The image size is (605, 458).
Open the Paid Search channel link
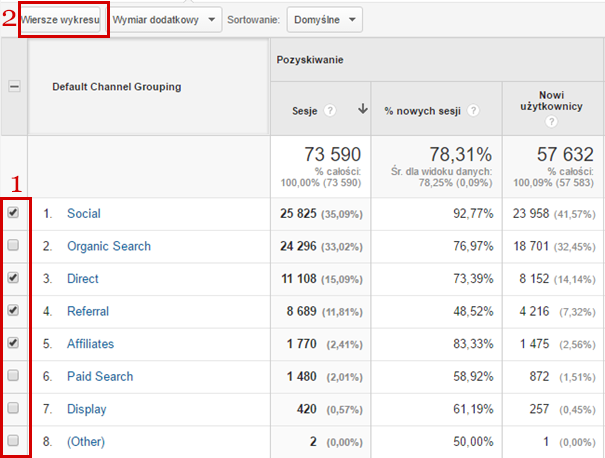[x=100, y=376]
